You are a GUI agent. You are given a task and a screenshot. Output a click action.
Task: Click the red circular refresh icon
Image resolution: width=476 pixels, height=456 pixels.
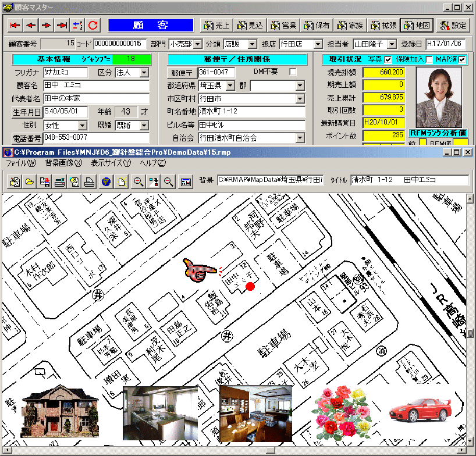pyautogui.click(x=93, y=25)
